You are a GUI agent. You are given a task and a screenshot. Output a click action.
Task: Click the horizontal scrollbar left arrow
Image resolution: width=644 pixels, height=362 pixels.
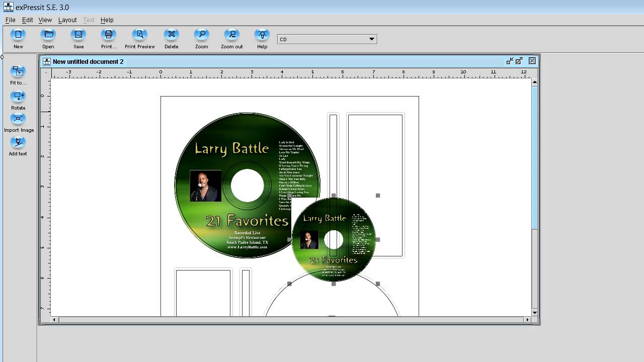54,319
